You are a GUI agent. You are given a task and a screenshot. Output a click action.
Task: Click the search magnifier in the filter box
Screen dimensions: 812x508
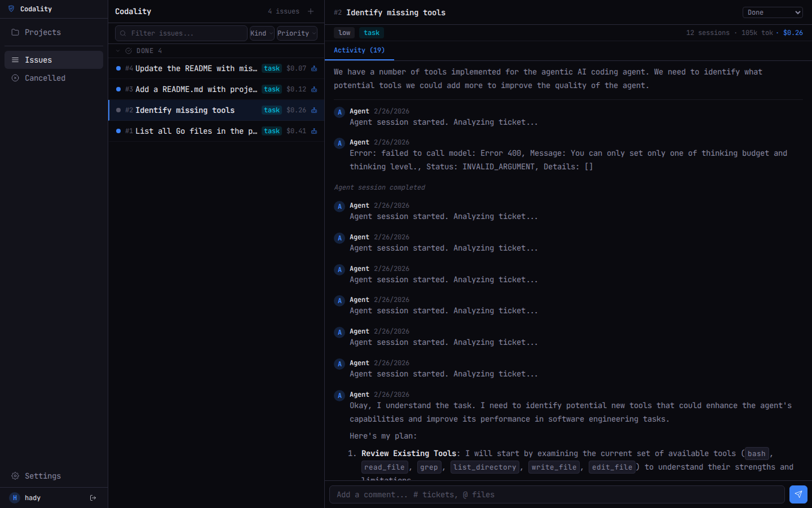[122, 33]
